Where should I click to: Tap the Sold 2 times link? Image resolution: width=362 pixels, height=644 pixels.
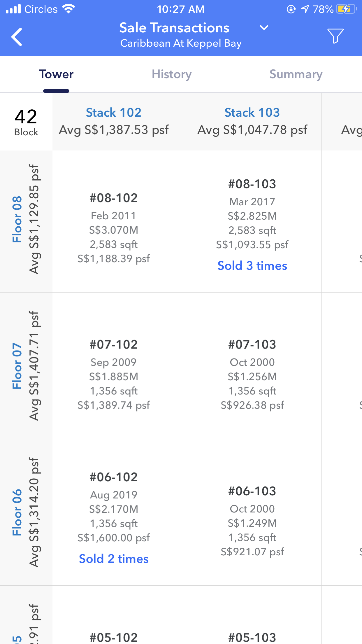tap(114, 559)
